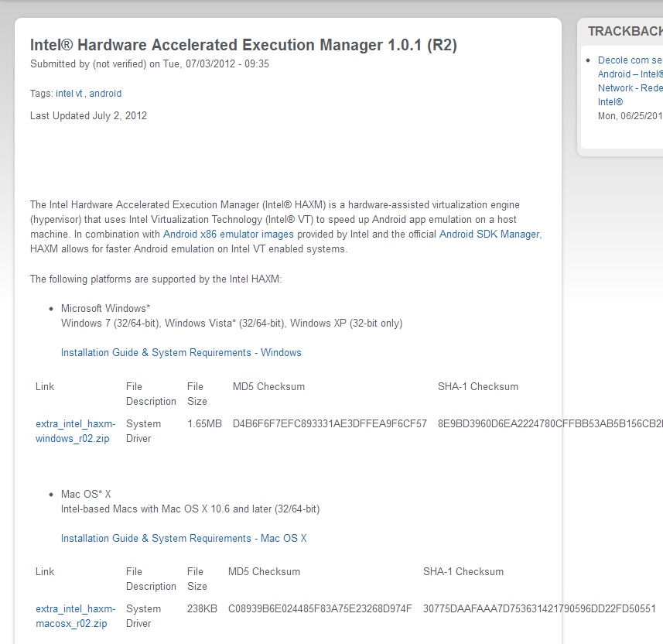Click the 'MD5 Checksum' header in the Mac table
This screenshot has width=663, height=644.
(x=265, y=572)
